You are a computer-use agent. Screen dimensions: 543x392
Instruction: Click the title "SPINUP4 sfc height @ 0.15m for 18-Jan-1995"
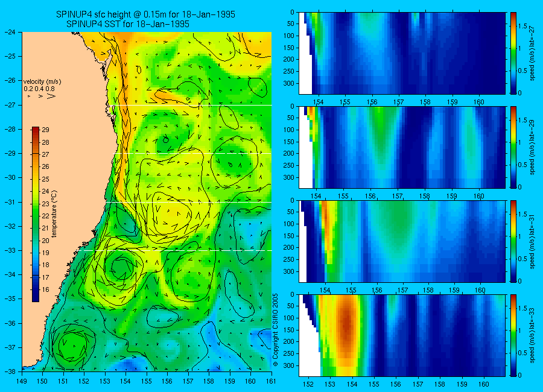145,14
